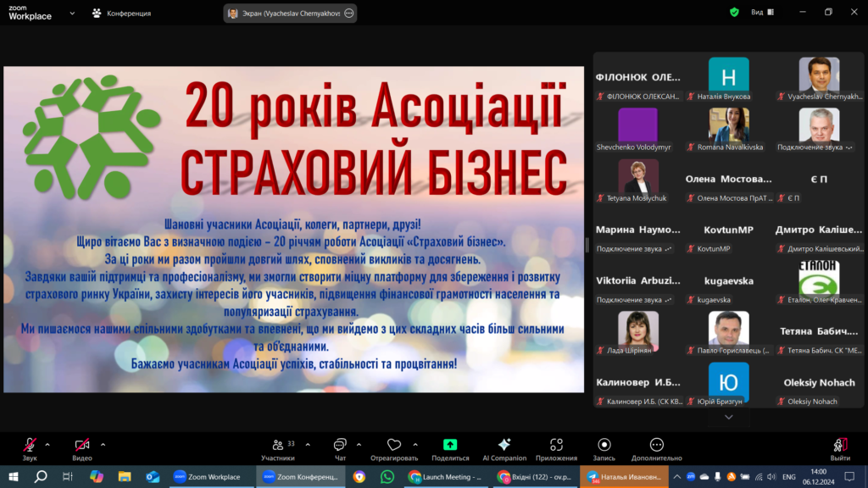Screen dimensions: 868x488
Task: Open File Explorer from the taskbar
Action: (x=124, y=476)
